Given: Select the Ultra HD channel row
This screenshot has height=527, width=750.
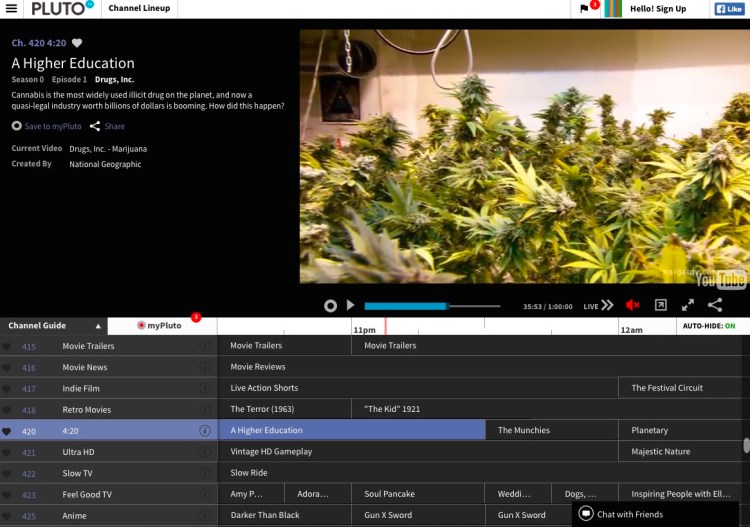Looking at the screenshot, I should (109, 452).
